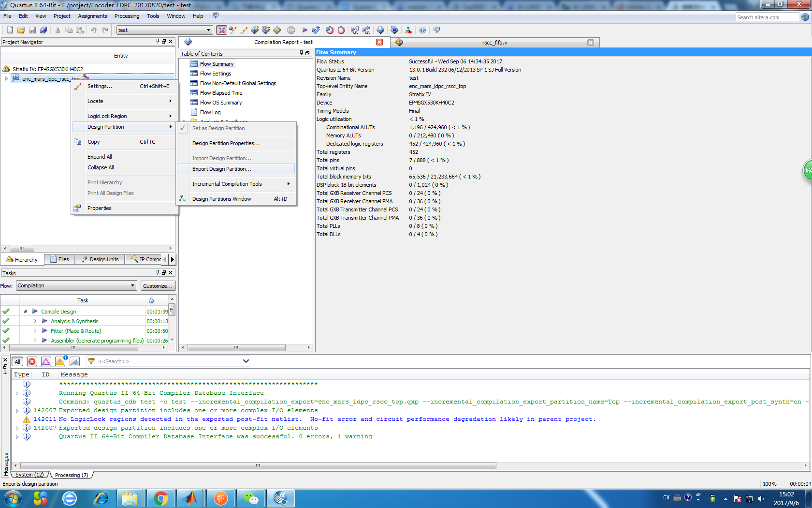Click the New file toolbar icon
Viewport: 812px width, 508px height.
coord(10,30)
